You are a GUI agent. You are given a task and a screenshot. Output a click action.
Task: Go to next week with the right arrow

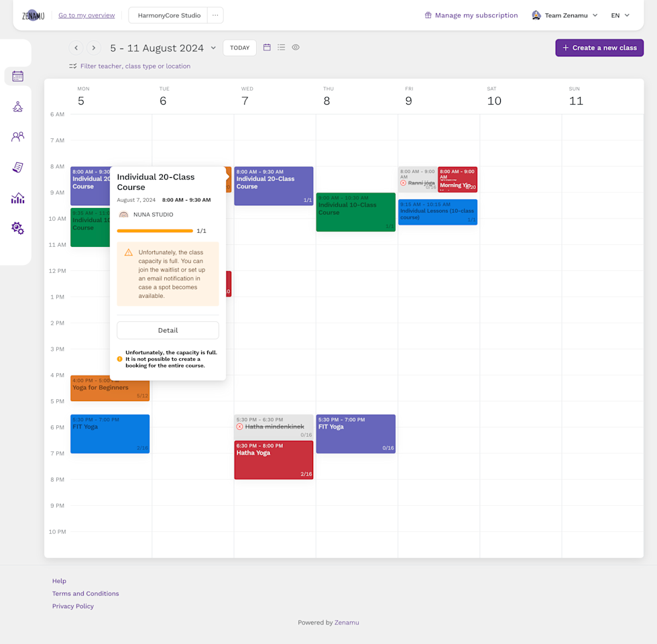click(x=93, y=48)
